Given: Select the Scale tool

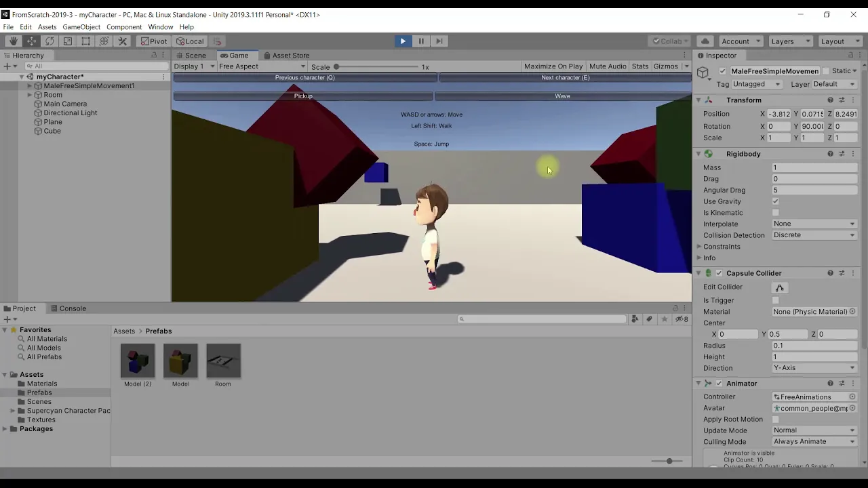Looking at the screenshot, I should pyautogui.click(x=68, y=41).
